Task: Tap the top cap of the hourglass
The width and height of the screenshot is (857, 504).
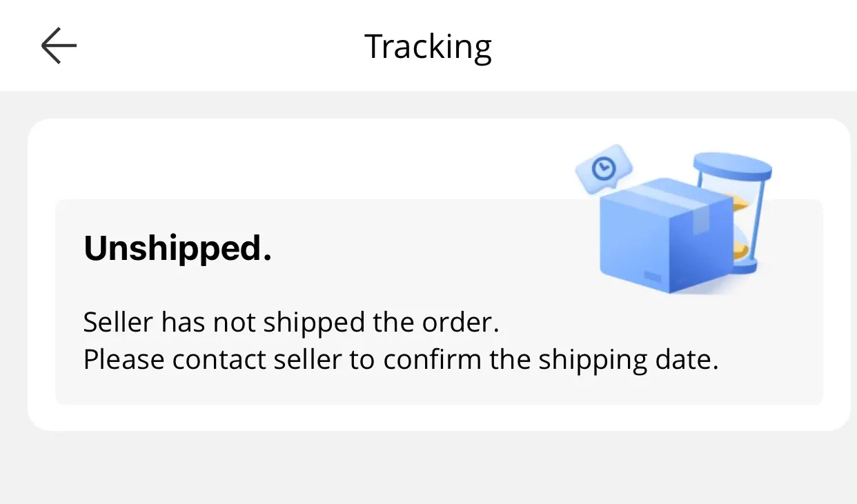Action: pos(732,166)
